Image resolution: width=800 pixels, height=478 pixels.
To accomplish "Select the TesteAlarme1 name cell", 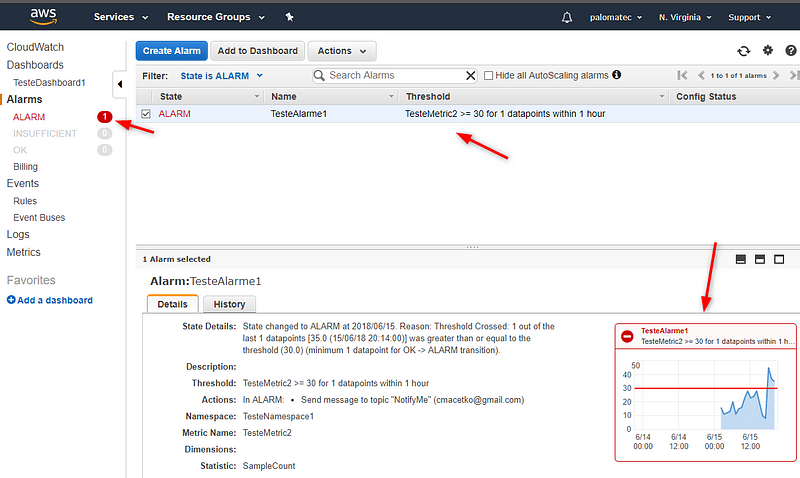I will 298,114.
